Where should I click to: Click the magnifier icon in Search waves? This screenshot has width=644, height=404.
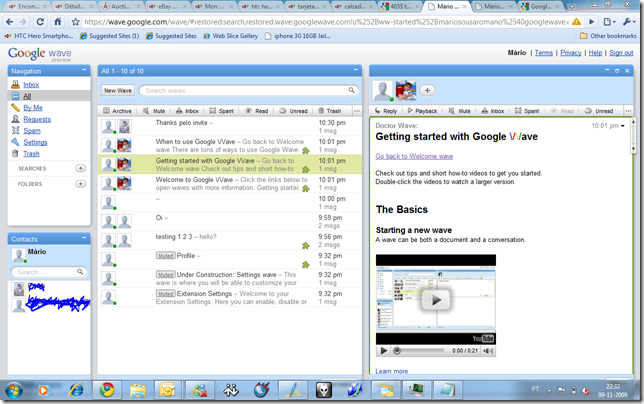352,90
